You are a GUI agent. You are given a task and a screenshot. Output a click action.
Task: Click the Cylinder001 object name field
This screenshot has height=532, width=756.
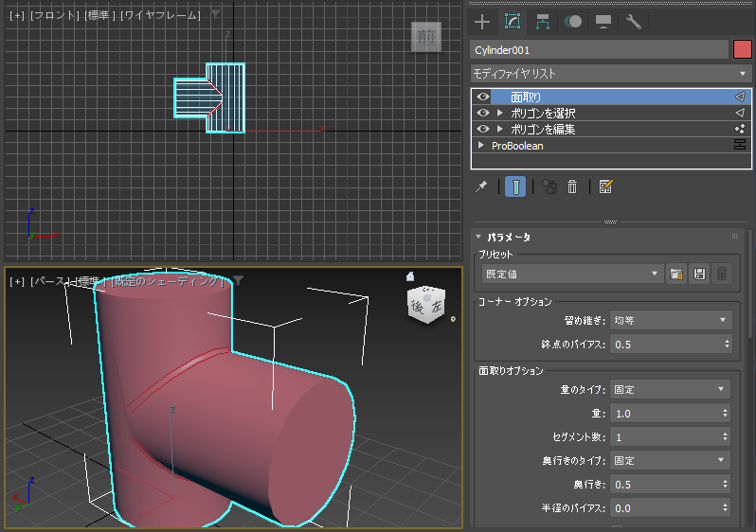click(599, 50)
